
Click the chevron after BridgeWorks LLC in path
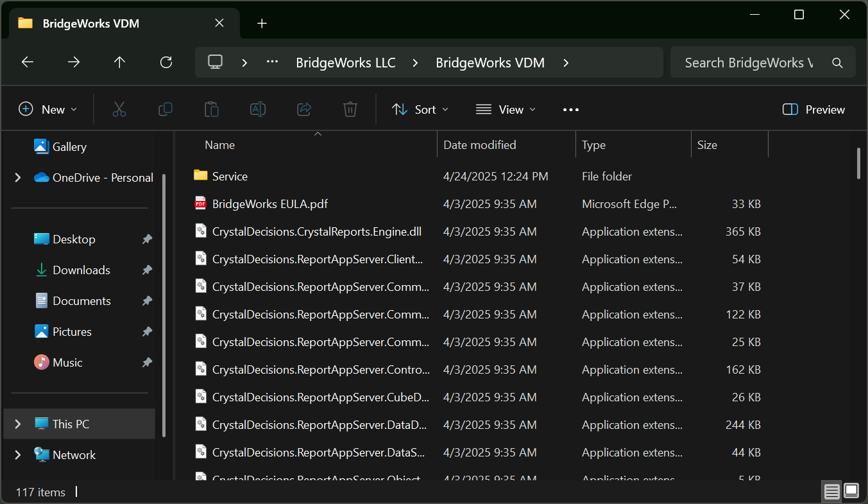pos(416,62)
